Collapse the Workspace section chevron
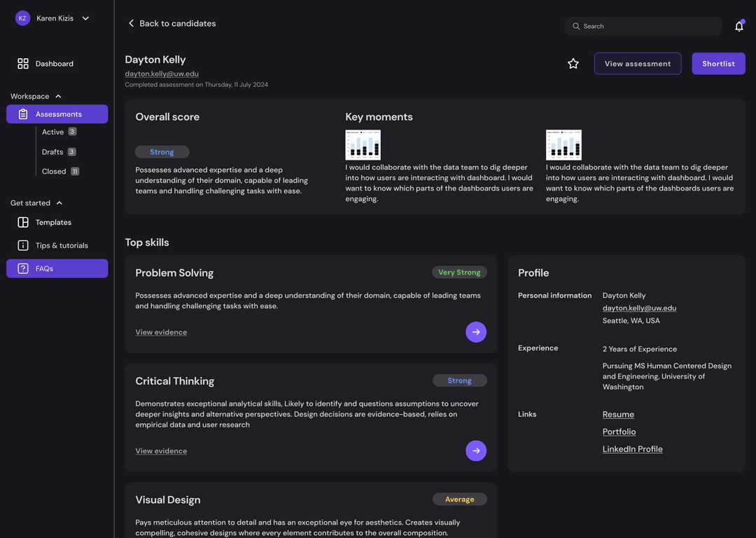Viewport: 756px width, 538px height. [x=58, y=97]
